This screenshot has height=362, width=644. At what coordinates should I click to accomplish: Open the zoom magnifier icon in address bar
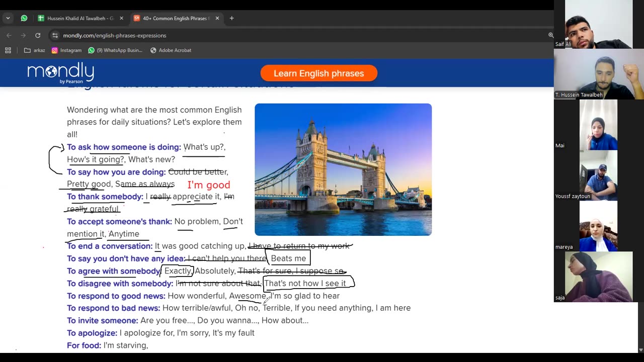[x=551, y=35]
